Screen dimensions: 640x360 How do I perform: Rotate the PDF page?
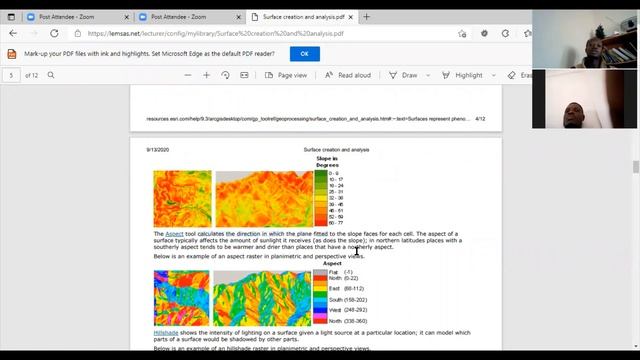click(x=225, y=75)
